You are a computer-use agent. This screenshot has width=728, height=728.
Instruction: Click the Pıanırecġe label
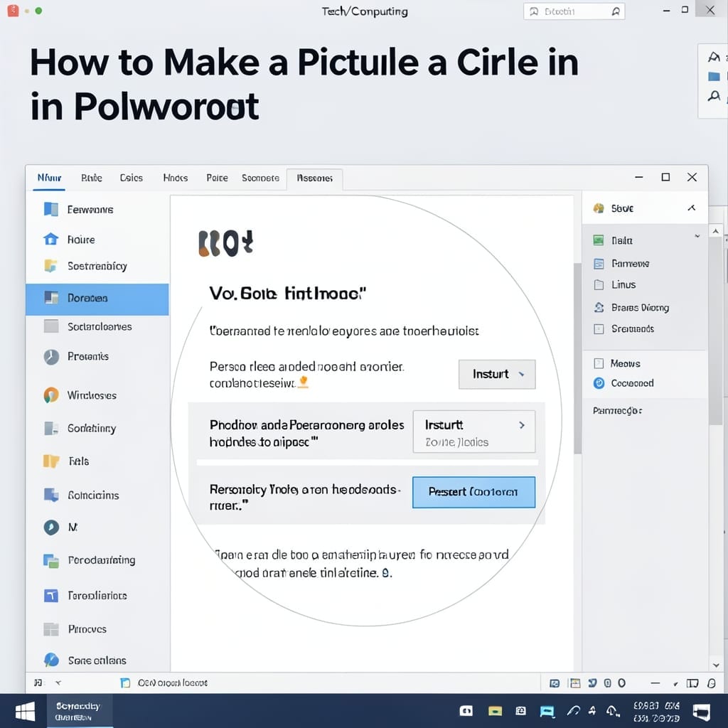point(617,410)
